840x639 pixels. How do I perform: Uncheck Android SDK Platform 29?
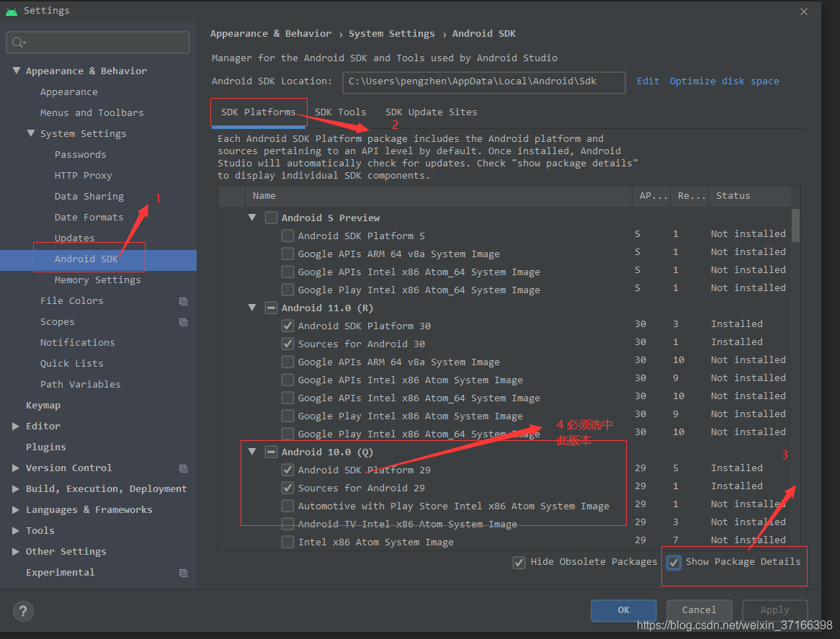(x=287, y=470)
